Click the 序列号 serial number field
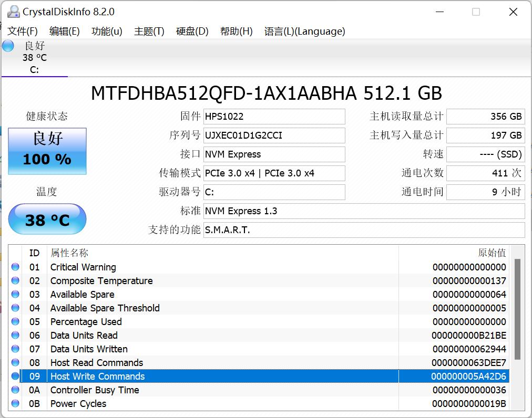This screenshot has height=418, width=532. pyautogui.click(x=274, y=135)
